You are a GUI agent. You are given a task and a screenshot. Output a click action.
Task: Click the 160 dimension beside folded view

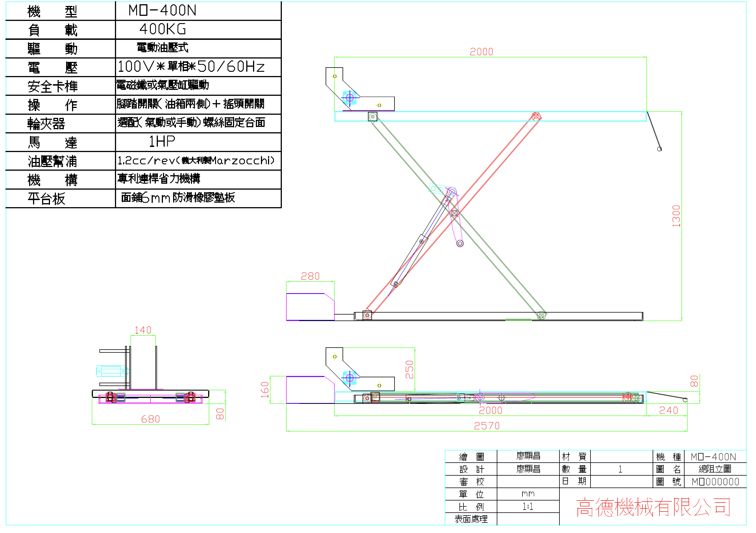[x=265, y=390]
